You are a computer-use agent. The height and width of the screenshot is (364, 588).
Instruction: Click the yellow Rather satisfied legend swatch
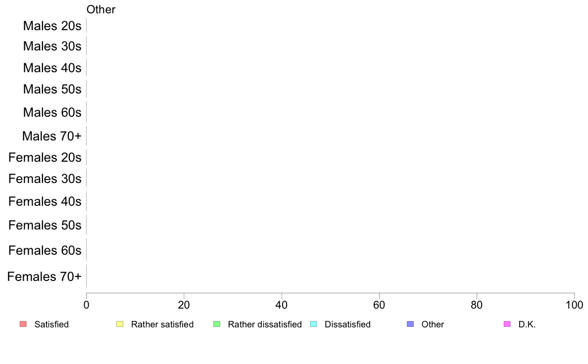pos(120,324)
